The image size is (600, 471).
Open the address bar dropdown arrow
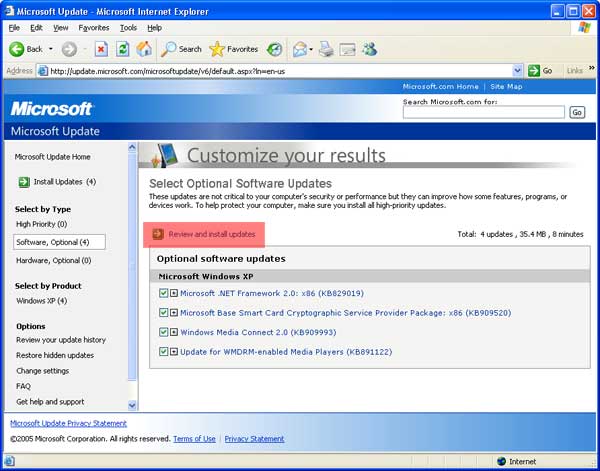[517, 71]
